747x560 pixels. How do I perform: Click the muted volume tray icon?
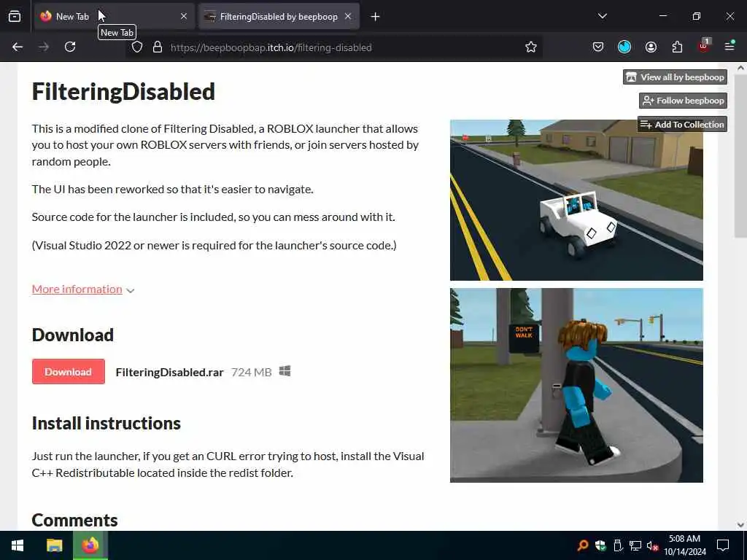point(653,545)
